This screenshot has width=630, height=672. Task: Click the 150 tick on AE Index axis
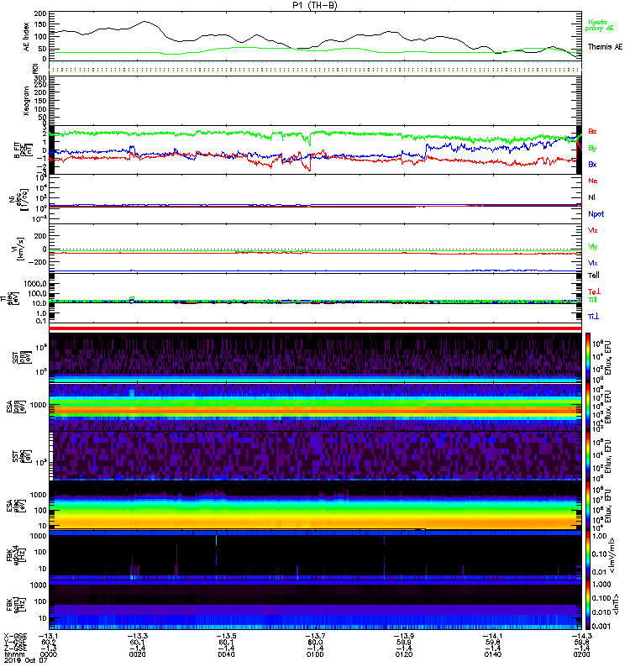(40, 25)
